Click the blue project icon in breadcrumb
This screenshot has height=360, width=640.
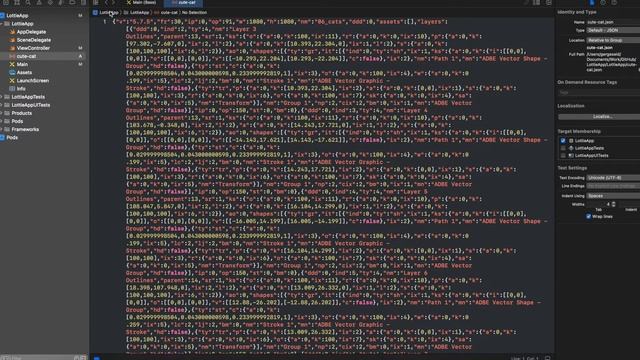click(95, 13)
